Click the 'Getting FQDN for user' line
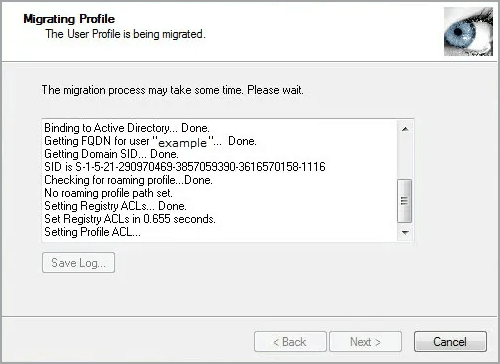 point(150,141)
